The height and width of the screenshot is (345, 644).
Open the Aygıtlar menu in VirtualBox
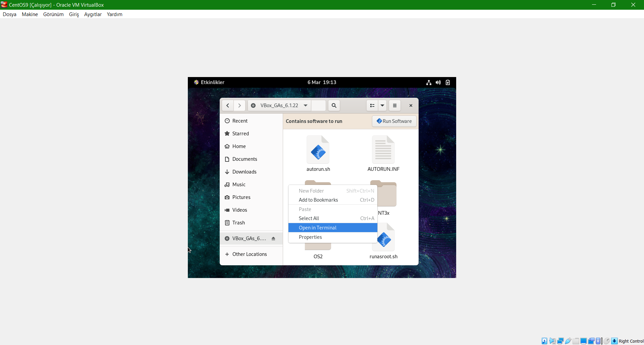(93, 14)
